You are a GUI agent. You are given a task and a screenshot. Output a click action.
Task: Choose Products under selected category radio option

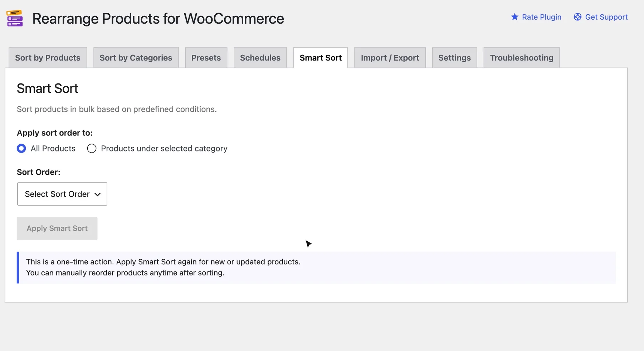[x=92, y=148]
